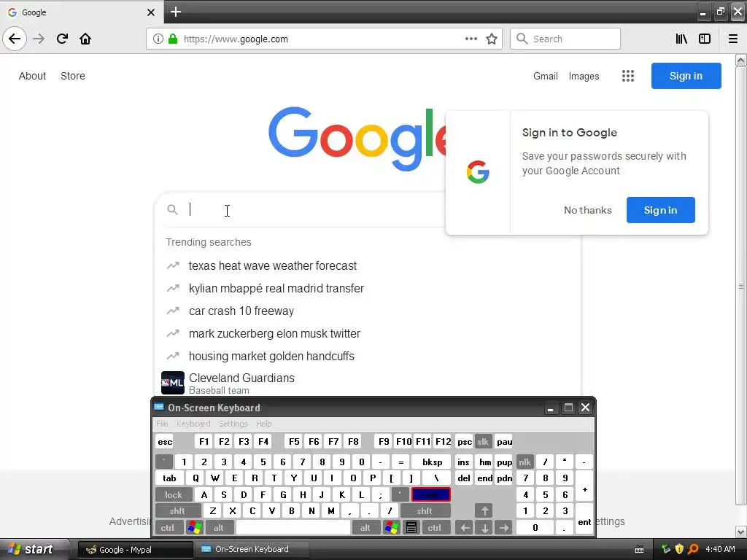Viewport: 747px width, 560px height.
Task: Click the security shield icon in system tray
Action: coord(679,549)
